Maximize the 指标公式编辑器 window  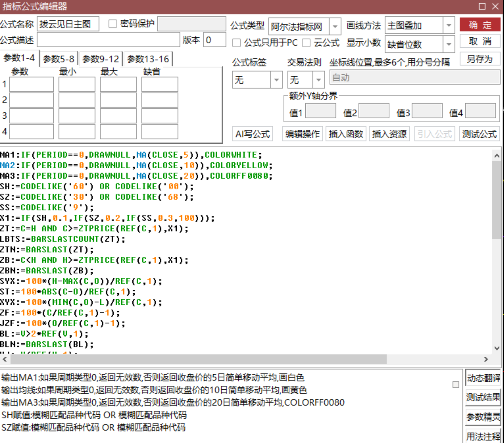point(482,6)
